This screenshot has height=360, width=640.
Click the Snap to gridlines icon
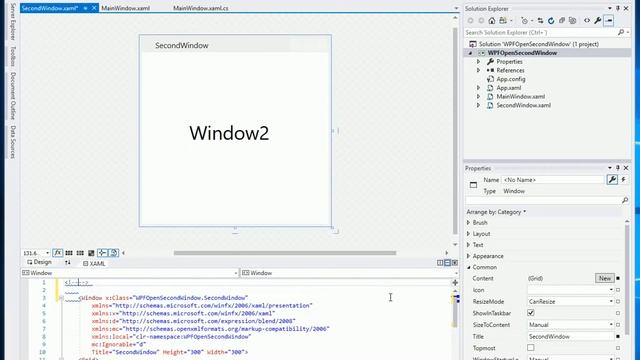click(x=80, y=253)
